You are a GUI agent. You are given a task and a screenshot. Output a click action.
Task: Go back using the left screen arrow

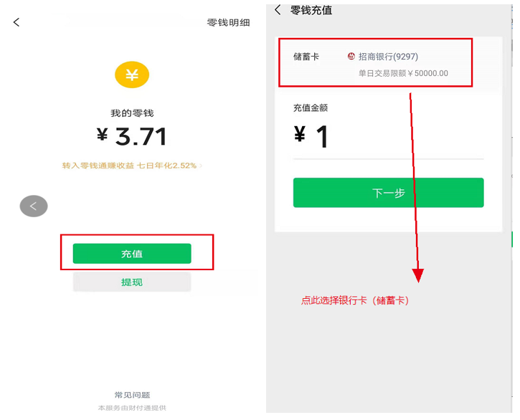[16, 22]
